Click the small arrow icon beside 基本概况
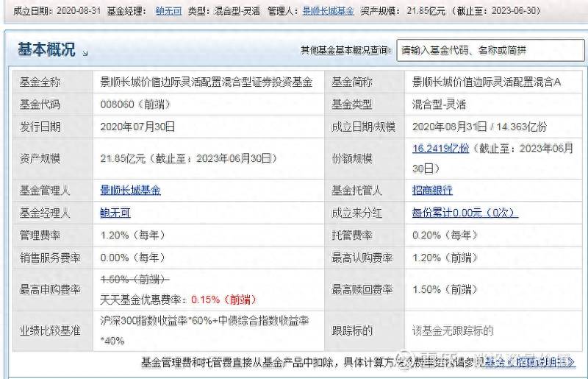Screen dimensions: 588x379 [x=85, y=53]
